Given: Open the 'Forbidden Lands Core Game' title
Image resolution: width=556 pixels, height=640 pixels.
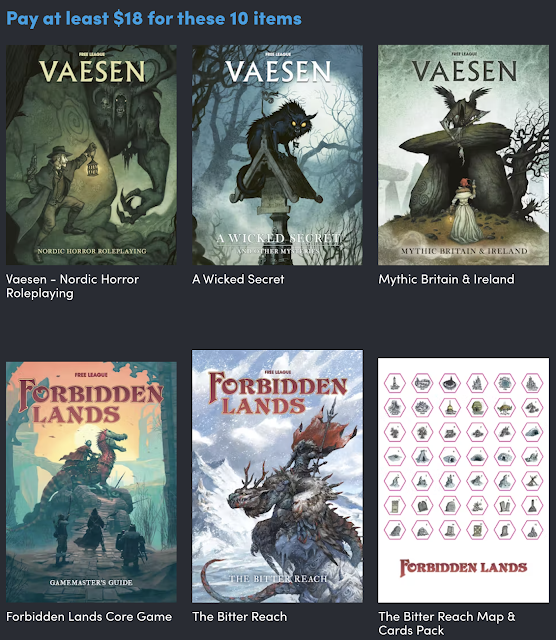Looking at the screenshot, I should coord(89,616).
